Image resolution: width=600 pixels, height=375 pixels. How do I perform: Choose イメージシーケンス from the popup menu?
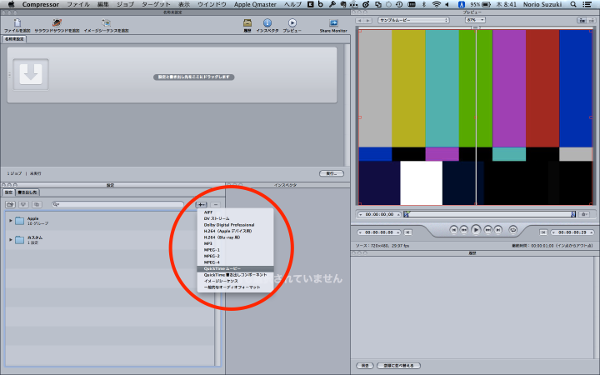[x=235, y=281]
